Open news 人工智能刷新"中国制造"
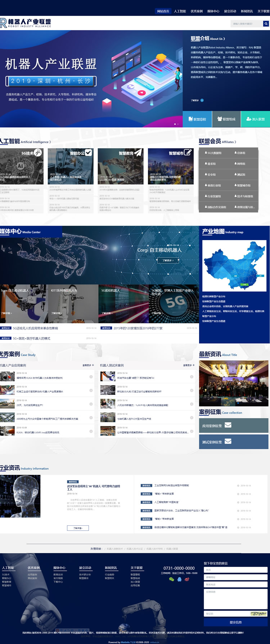270x644 pixels. click(x=167, y=502)
